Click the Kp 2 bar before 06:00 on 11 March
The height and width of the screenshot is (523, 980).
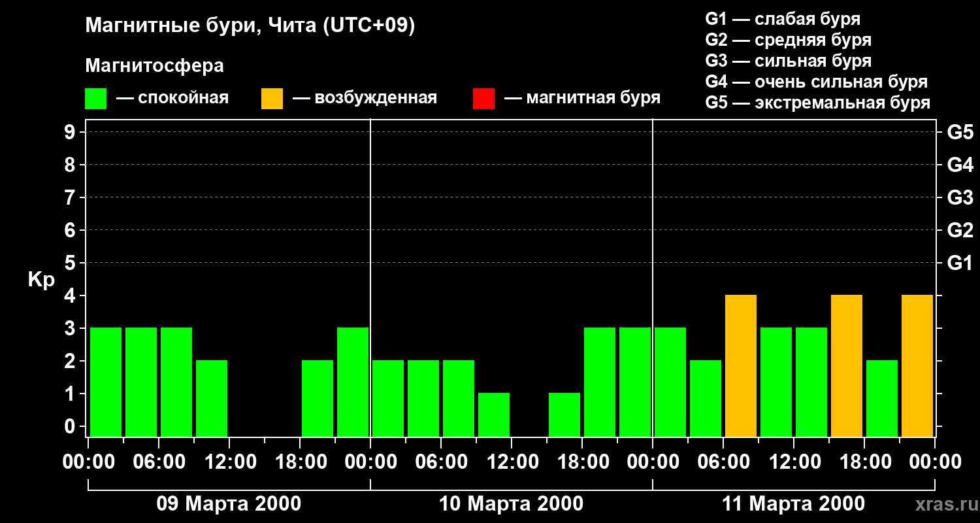(706, 398)
